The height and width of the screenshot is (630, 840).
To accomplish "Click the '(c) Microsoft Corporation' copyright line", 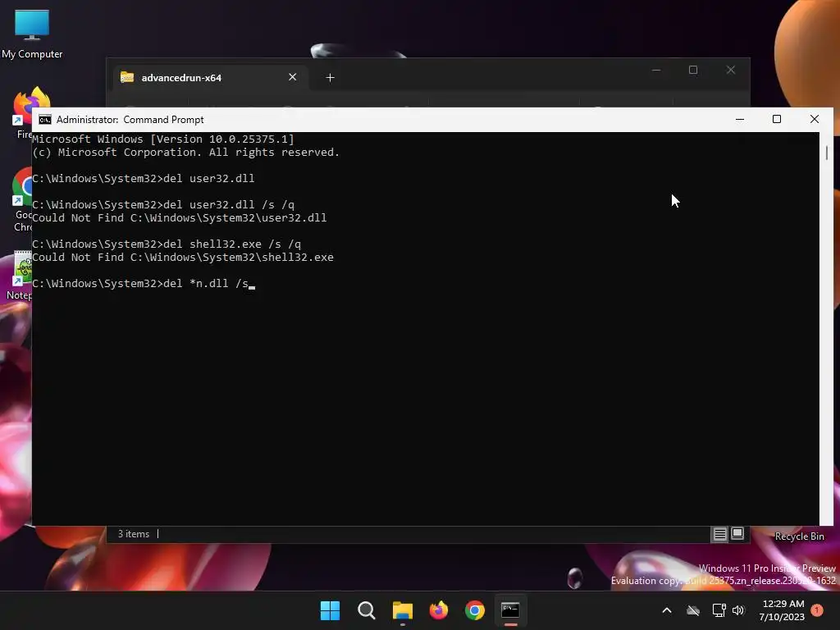I will [x=186, y=152].
